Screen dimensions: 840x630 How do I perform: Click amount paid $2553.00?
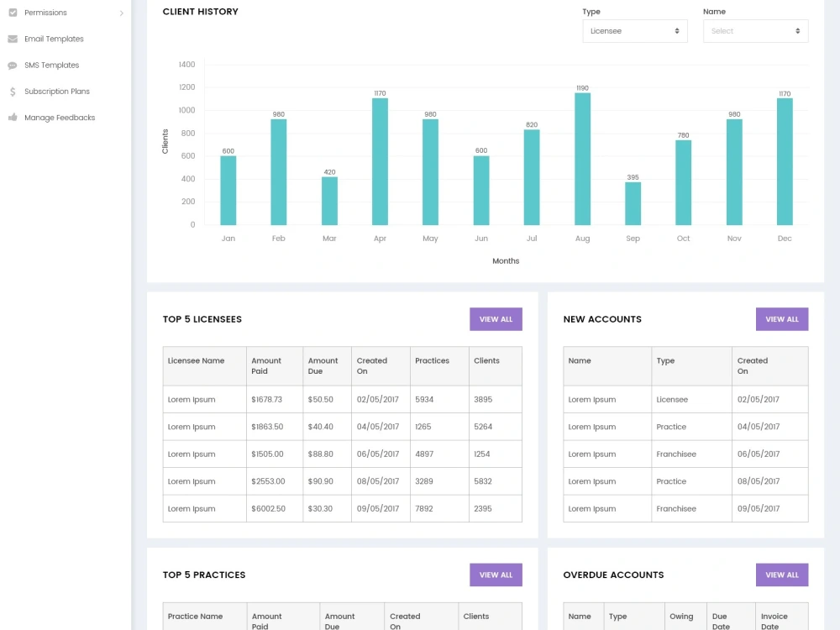click(268, 481)
